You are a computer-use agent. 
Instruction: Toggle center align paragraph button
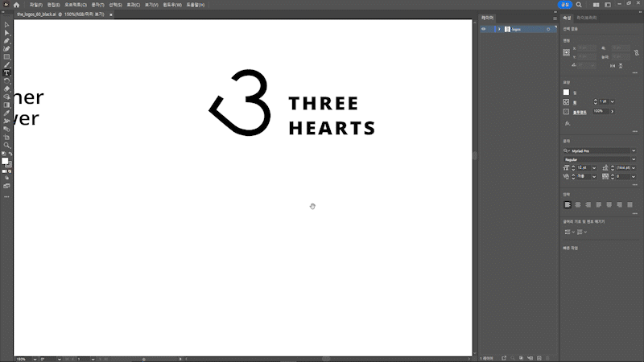[x=578, y=204]
